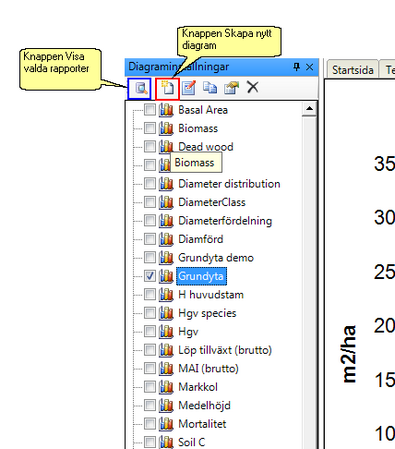The width and height of the screenshot is (395, 449).
Task: Select the Diamförd label
Action: (201, 239)
